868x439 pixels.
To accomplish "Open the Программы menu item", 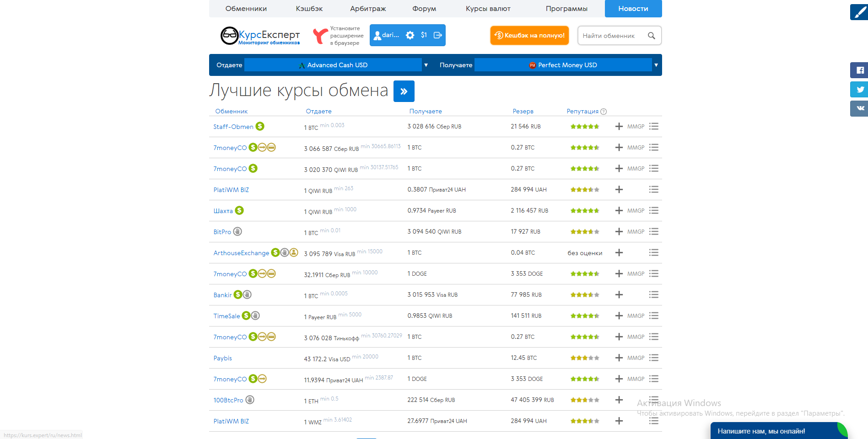I will click(x=566, y=9).
